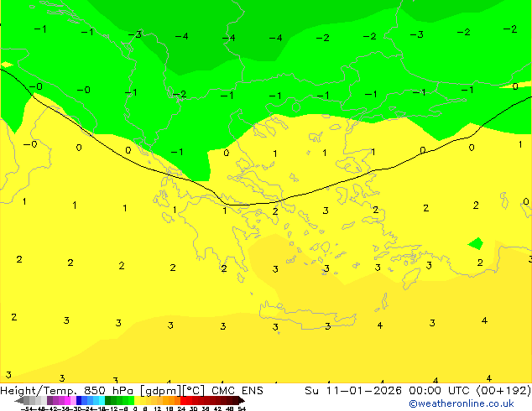Screen dimensions: 532x411
Task: Click the ©weatheronline.co.uk credit text
Action: [x=462, y=403]
